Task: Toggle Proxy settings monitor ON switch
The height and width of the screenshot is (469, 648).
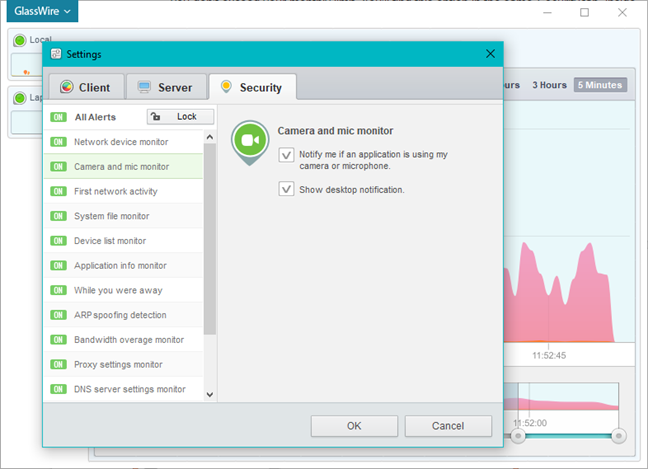Action: (58, 364)
